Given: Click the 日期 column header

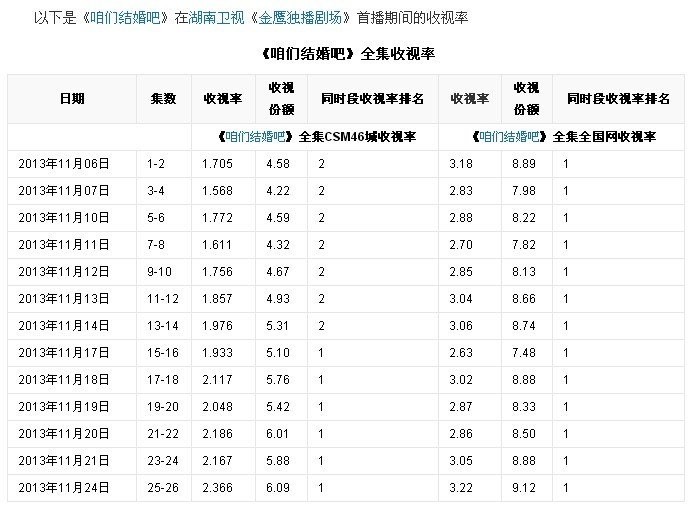Looking at the screenshot, I should pyautogui.click(x=72, y=99).
